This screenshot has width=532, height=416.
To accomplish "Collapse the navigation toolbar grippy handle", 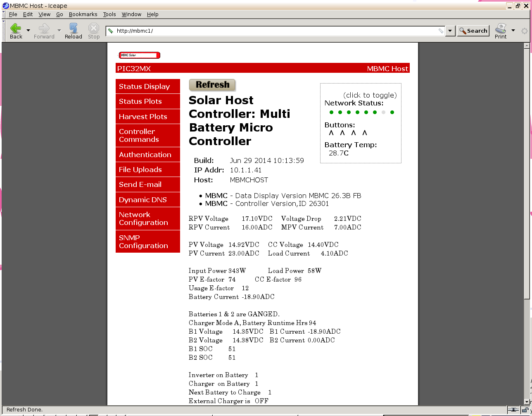I will click(4, 31).
